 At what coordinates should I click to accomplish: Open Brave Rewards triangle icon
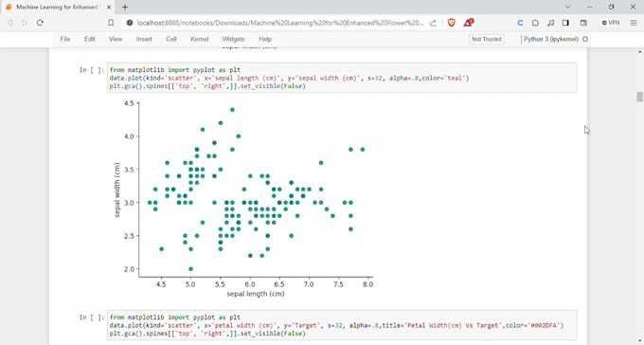468,23
